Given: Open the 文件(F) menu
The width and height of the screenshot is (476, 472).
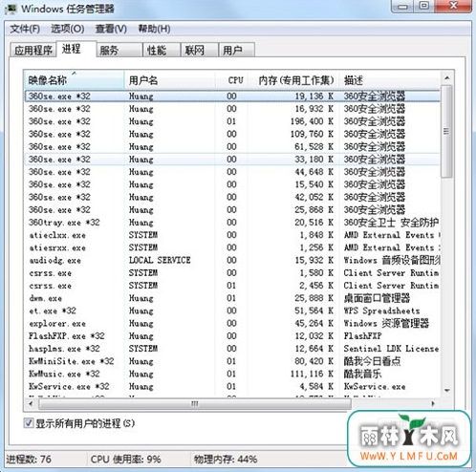Looking at the screenshot, I should pyautogui.click(x=25, y=29).
